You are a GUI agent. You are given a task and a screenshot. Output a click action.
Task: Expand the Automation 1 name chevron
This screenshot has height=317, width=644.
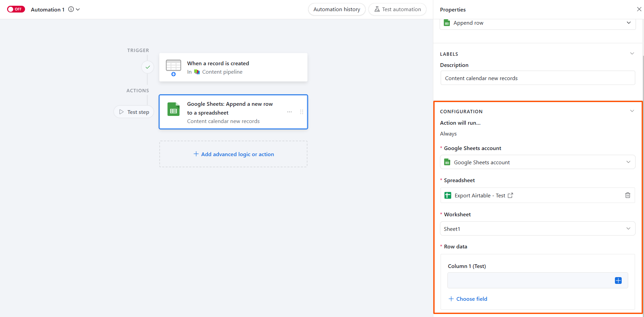click(78, 9)
